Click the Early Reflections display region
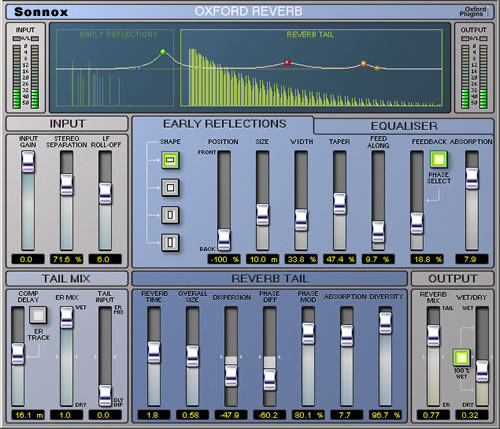 [x=115, y=68]
